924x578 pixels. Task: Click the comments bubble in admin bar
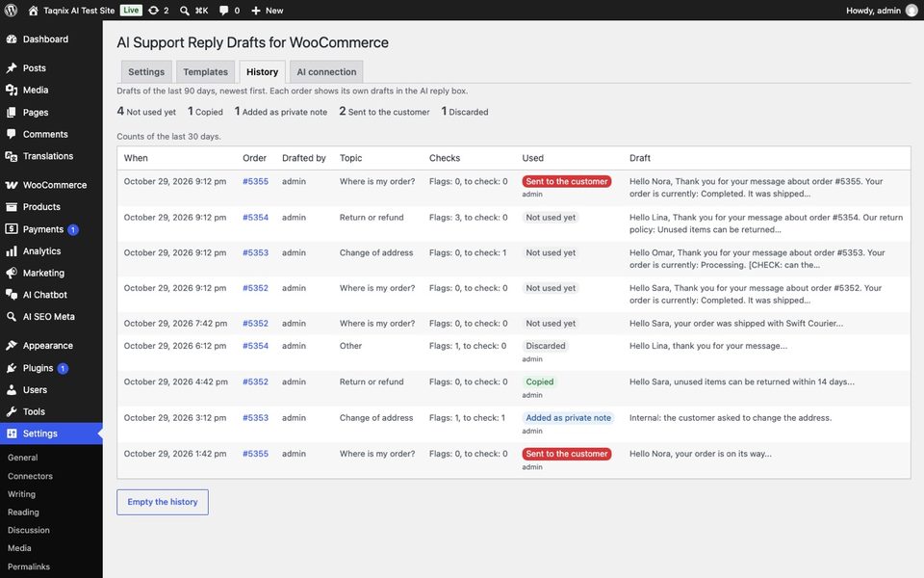[223, 10]
